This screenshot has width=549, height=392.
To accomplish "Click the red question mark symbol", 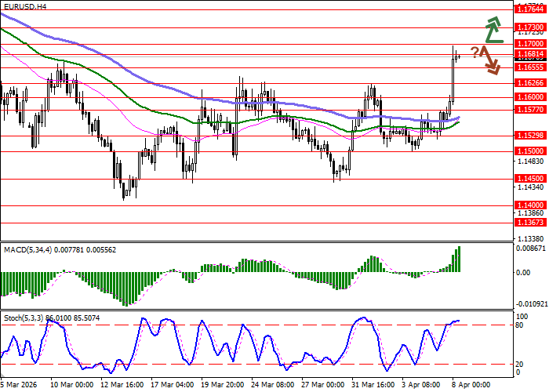I will 475,53.
